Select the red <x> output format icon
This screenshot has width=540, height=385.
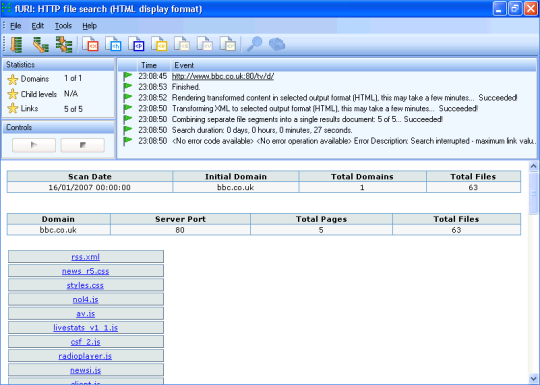point(91,44)
